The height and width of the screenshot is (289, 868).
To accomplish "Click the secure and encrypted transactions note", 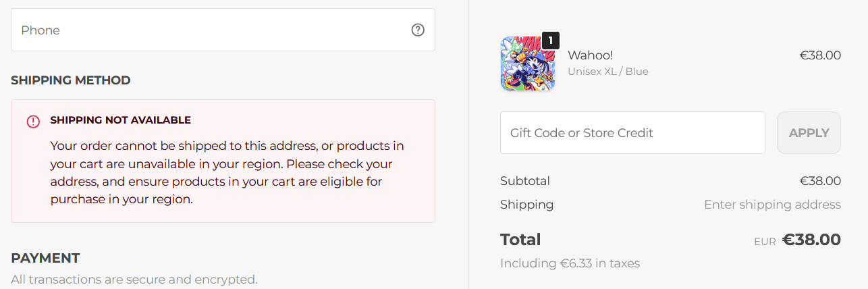I will [134, 279].
